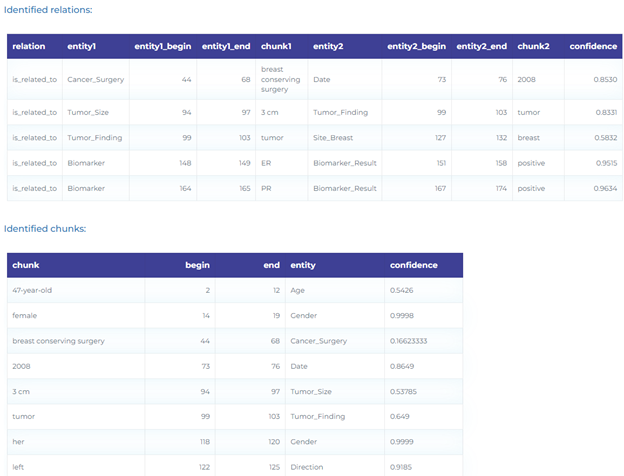The width and height of the screenshot is (624, 476).
Task: Click the 'relation' column header
Action: tap(29, 46)
